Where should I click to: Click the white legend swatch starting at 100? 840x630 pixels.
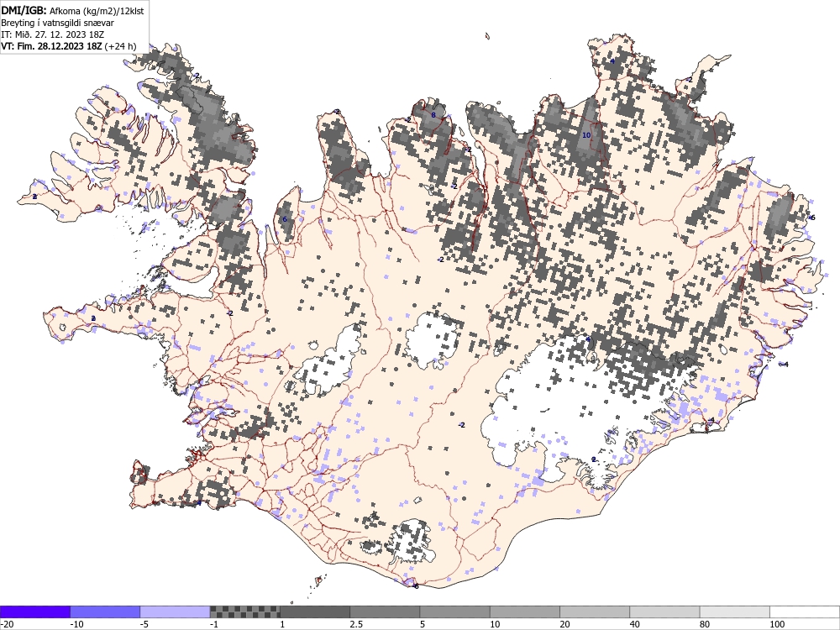(805, 612)
